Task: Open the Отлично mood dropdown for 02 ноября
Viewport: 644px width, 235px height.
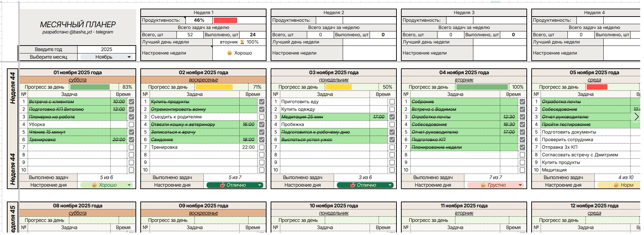Action: point(235,185)
